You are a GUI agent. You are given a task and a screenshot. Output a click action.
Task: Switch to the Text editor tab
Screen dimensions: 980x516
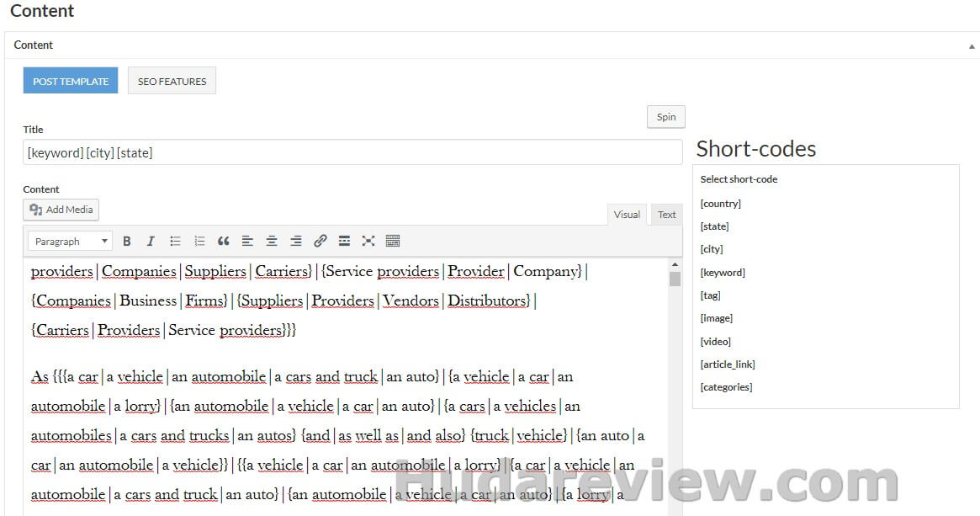click(667, 215)
